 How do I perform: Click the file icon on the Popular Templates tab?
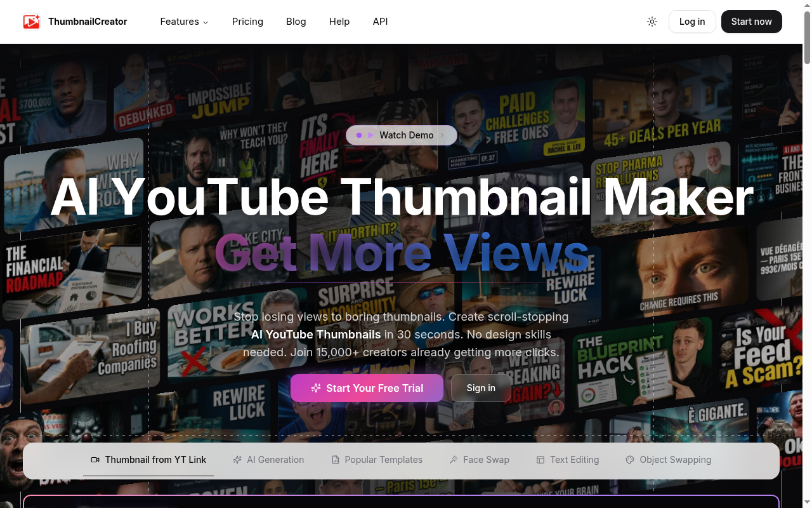pyautogui.click(x=336, y=460)
